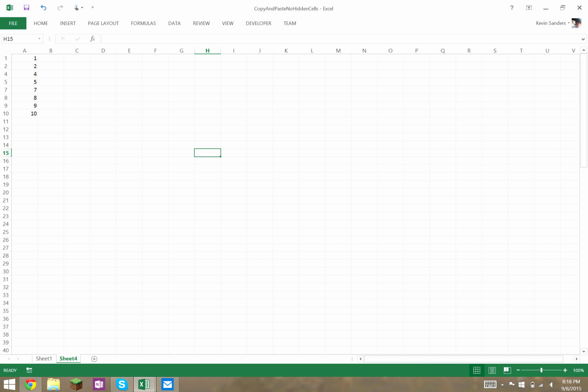The image size is (588, 392).
Task: Open the Name Box dropdown arrow
Action: pyautogui.click(x=39, y=38)
